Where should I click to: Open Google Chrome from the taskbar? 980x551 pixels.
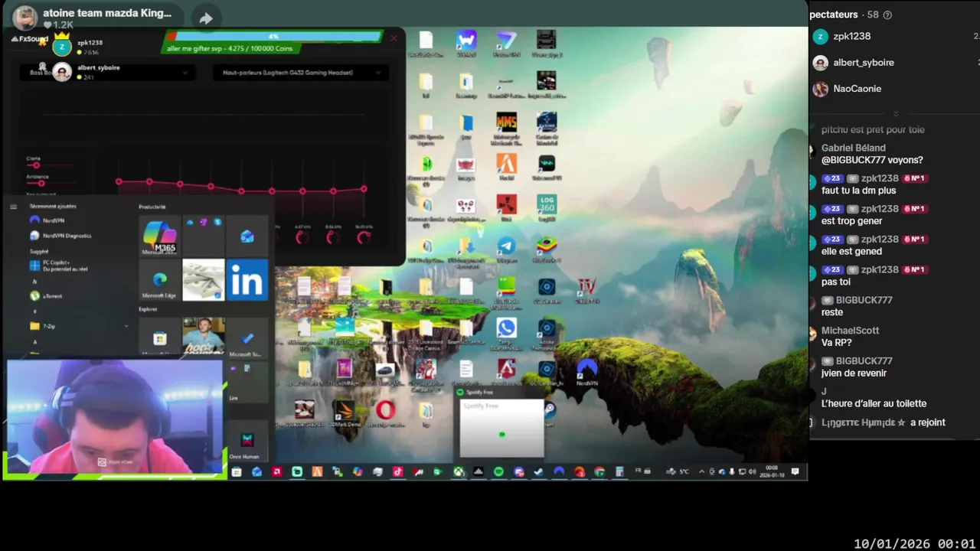(599, 472)
